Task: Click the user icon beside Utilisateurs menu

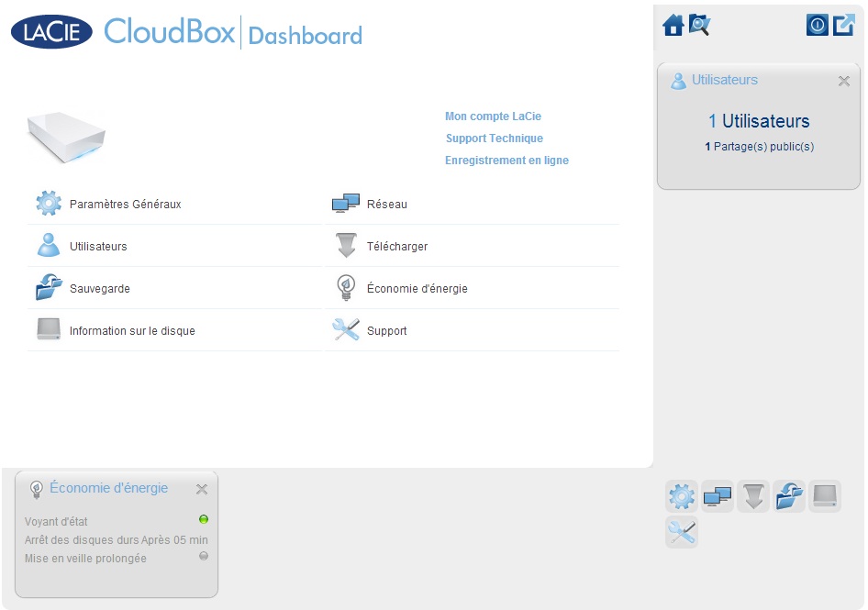Action: pyautogui.click(x=49, y=245)
